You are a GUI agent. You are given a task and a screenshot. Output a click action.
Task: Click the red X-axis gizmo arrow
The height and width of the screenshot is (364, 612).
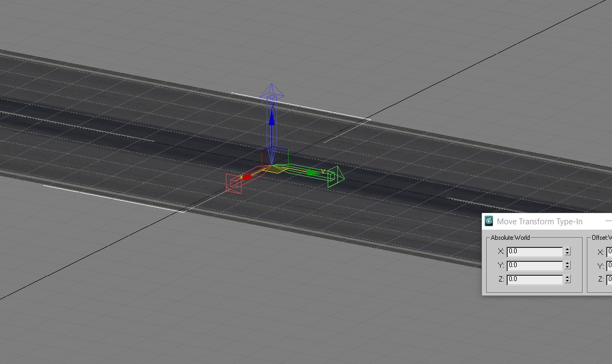pos(247,177)
